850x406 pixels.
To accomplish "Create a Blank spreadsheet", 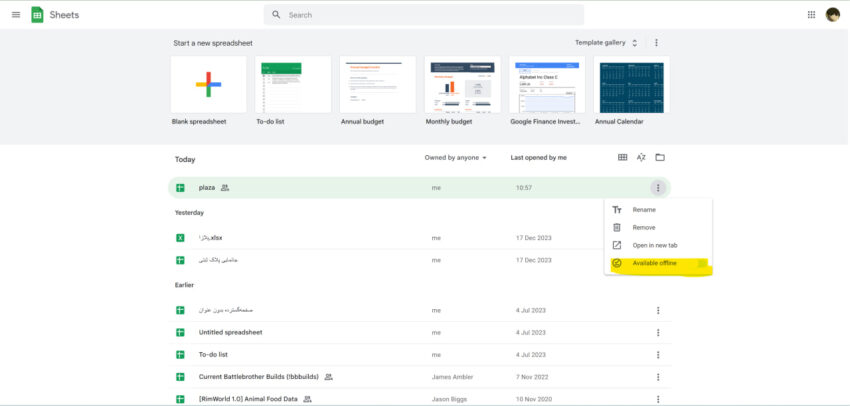I will pos(209,85).
